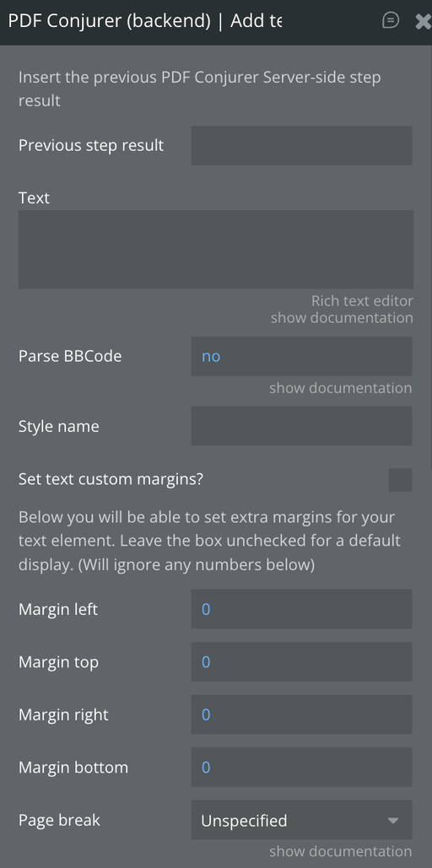432x868 pixels.
Task: Edit the action title 'PDF Conjurer (backend)'
Action: click(144, 22)
